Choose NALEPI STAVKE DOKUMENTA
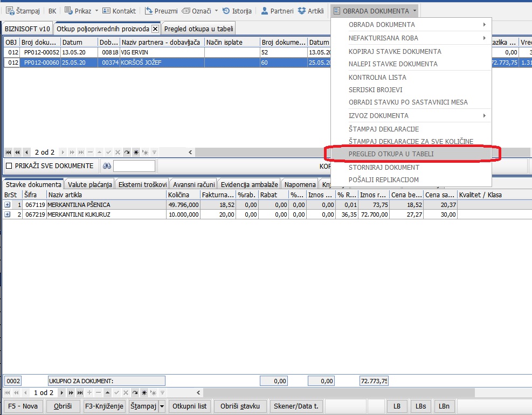The height and width of the screenshot is (415, 532). point(411,64)
